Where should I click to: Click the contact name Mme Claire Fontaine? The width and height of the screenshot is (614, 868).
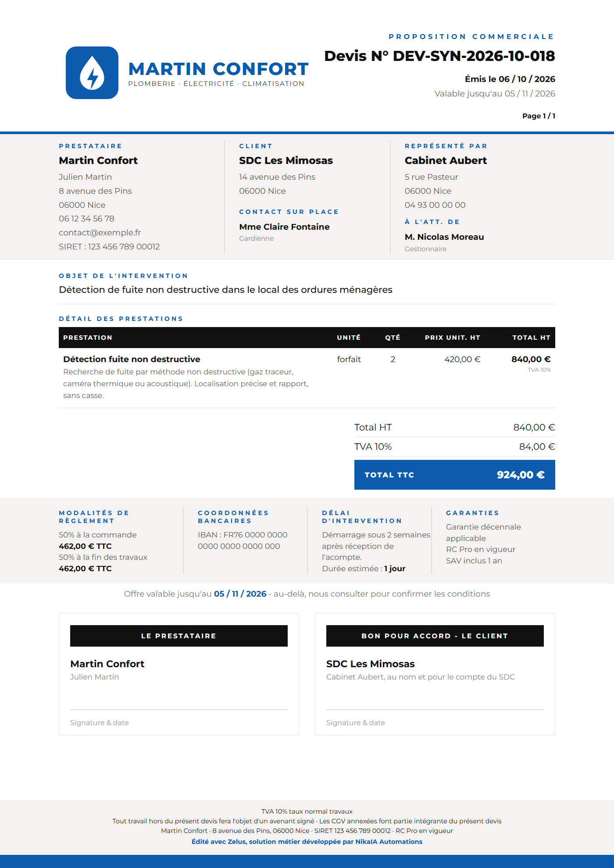(x=284, y=227)
